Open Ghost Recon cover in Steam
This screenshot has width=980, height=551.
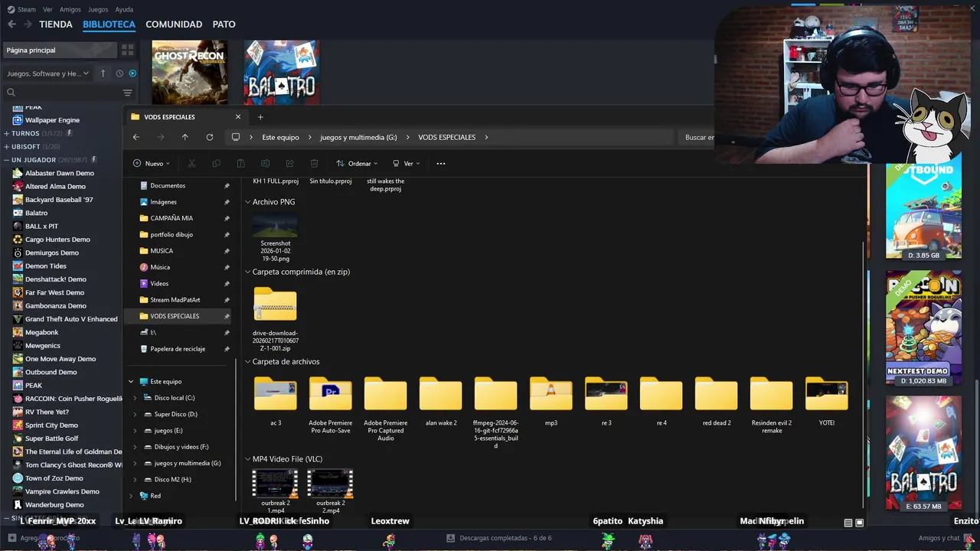189,72
